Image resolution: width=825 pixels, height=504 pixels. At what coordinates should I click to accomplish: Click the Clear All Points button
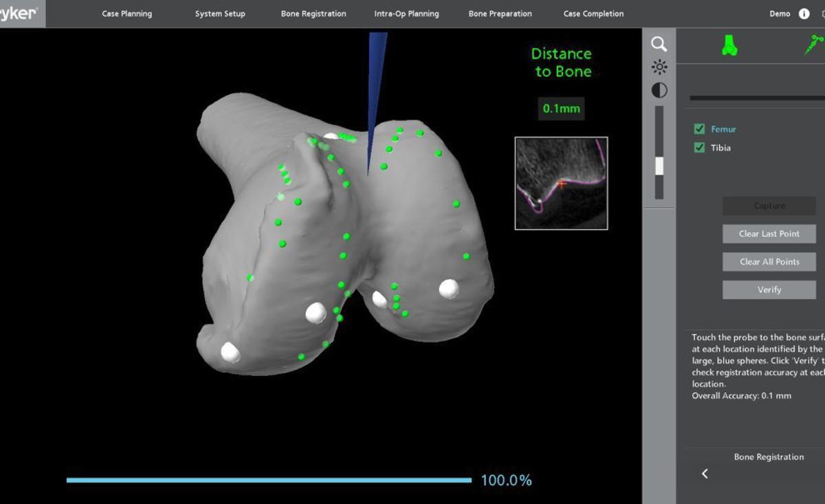pos(769,262)
